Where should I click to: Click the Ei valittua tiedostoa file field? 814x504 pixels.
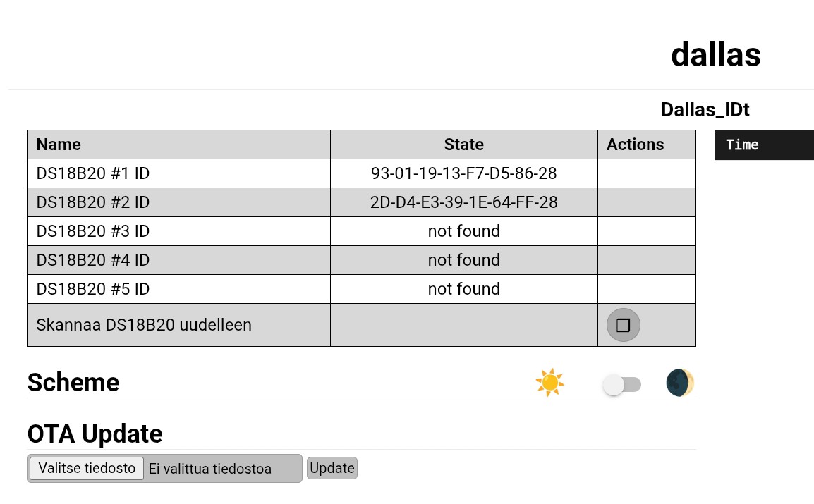[x=209, y=469]
